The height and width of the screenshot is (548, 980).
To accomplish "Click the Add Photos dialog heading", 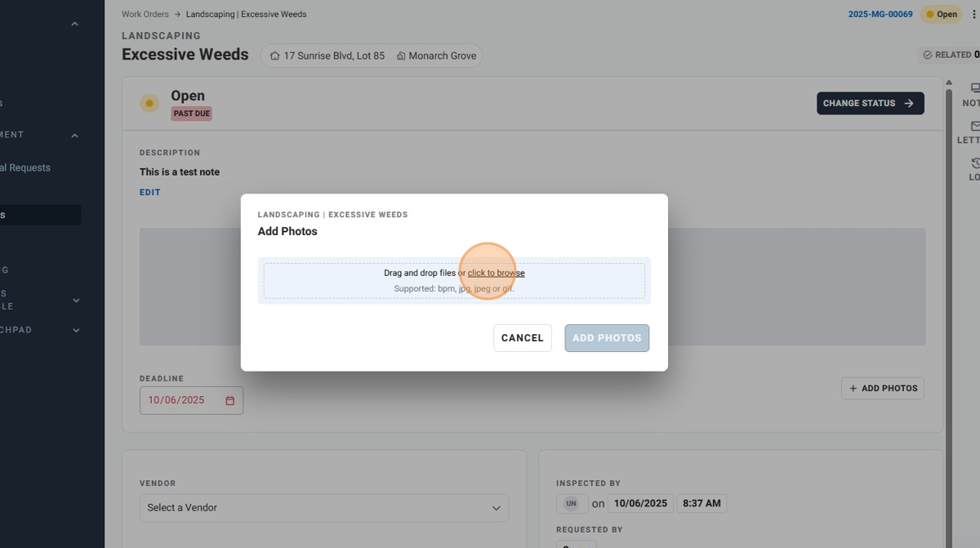I will 287,231.
